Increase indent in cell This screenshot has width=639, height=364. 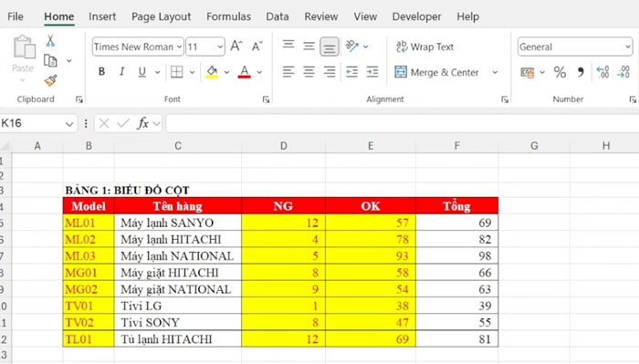coord(372,72)
